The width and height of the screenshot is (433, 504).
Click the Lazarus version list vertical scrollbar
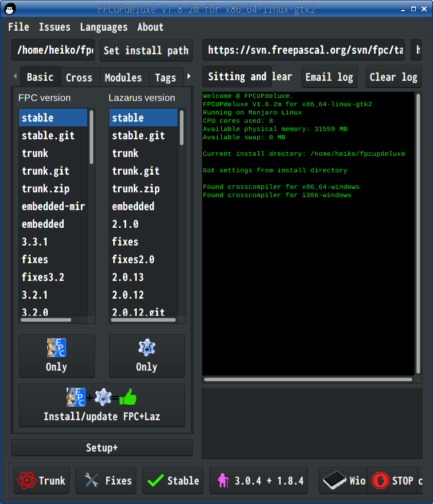click(182, 127)
